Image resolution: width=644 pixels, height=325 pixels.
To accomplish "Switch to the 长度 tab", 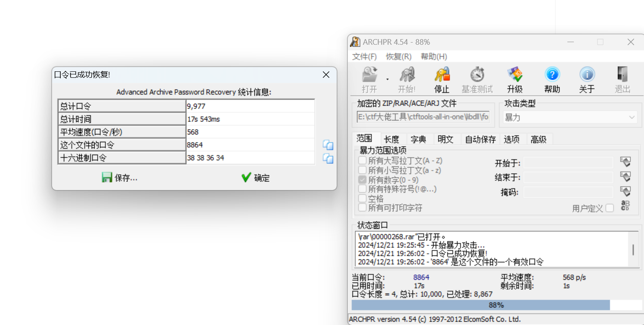I will [392, 139].
